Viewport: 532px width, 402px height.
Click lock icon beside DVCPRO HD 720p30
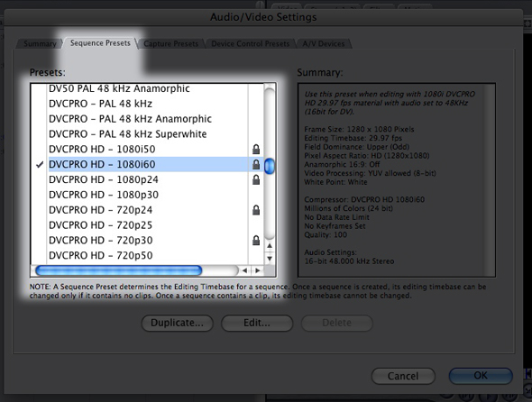tap(256, 240)
